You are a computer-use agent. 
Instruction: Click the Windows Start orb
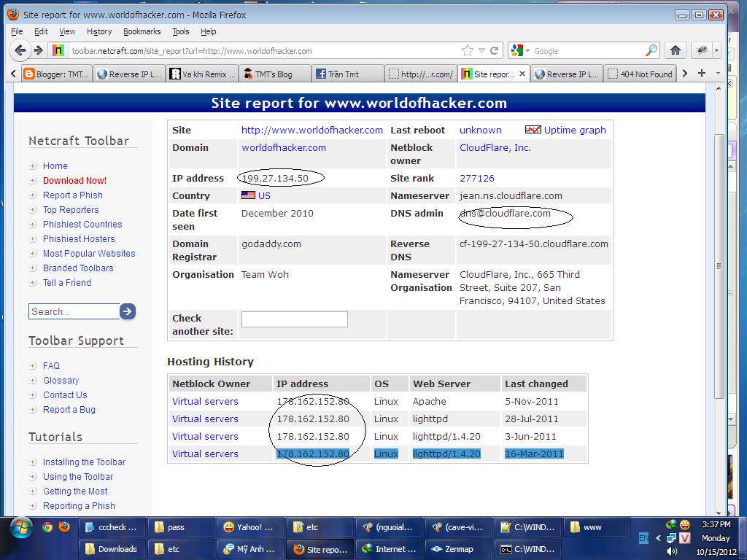click(21, 528)
